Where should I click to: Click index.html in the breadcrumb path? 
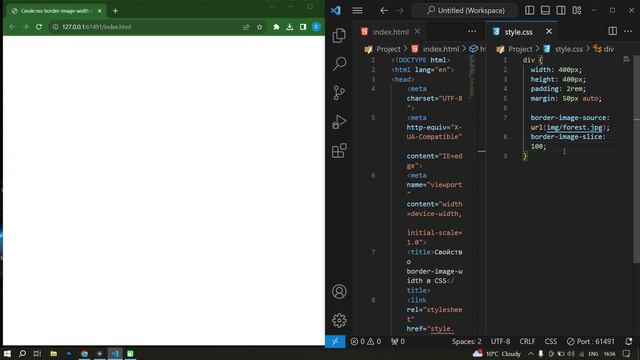[x=441, y=49]
